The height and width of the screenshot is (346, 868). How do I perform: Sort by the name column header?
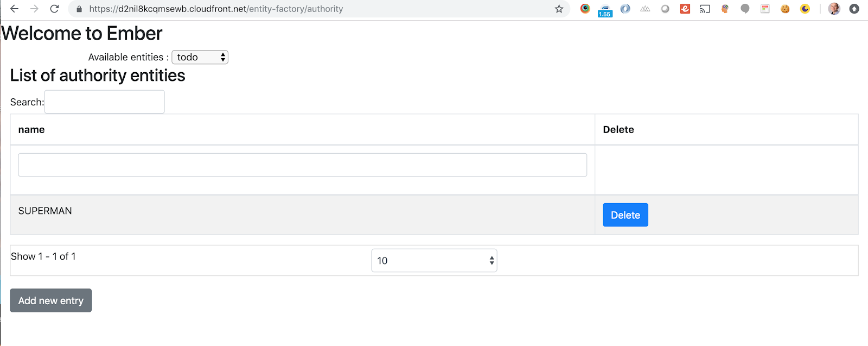coord(31,130)
